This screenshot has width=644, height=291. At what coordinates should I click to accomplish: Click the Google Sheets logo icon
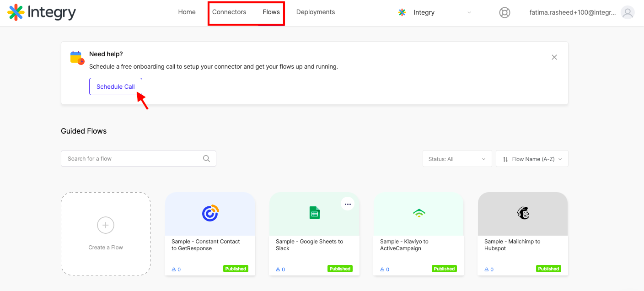pos(315,213)
